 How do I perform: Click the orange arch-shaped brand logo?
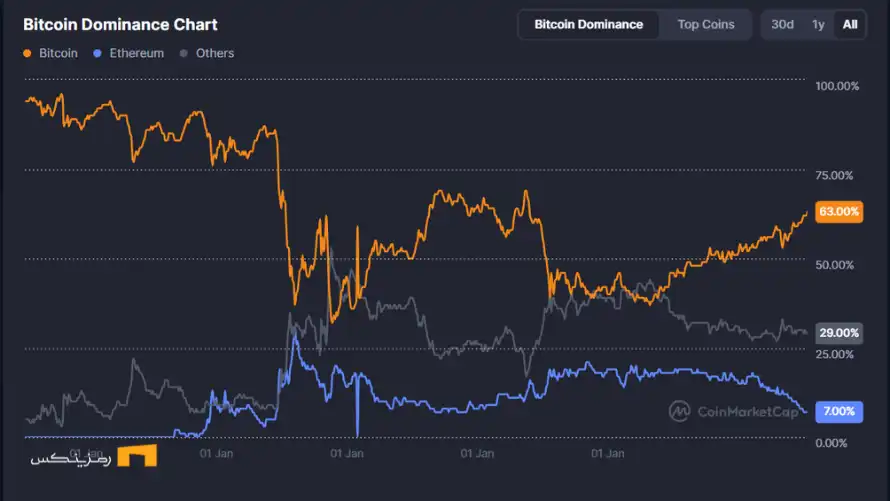[x=137, y=456]
